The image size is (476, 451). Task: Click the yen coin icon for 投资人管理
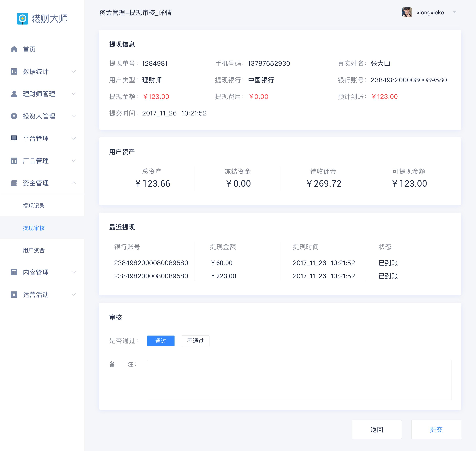(x=14, y=116)
